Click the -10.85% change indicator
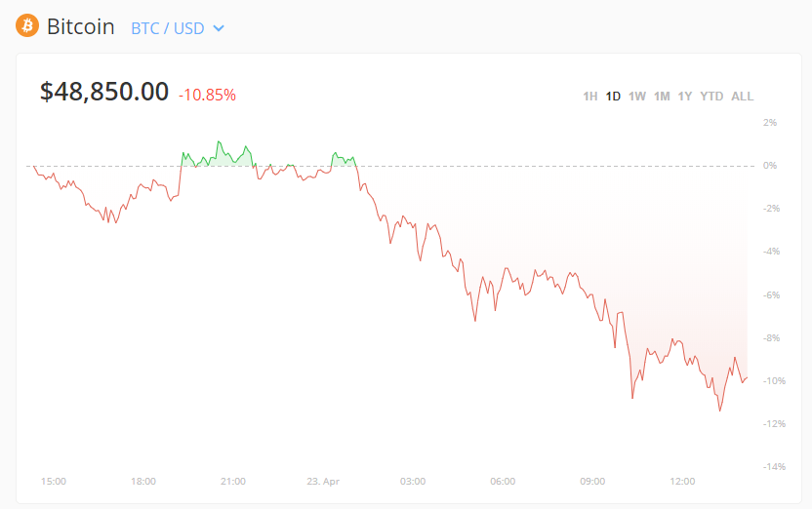The width and height of the screenshot is (812, 509). tap(207, 95)
